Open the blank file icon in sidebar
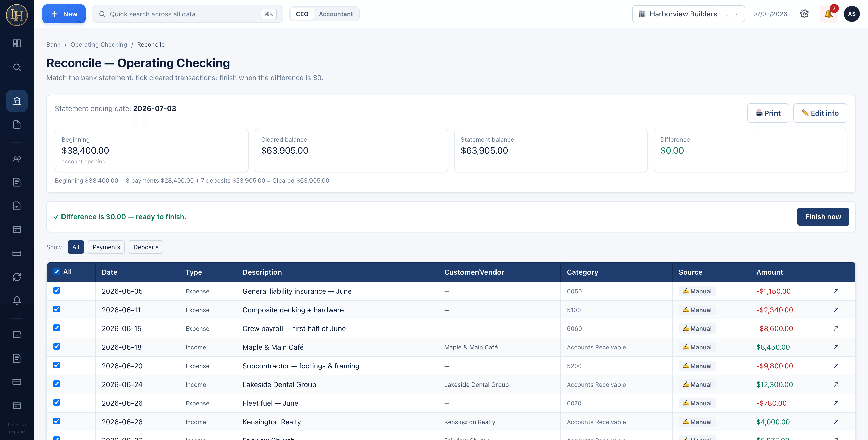This screenshot has width=868, height=440. point(17,125)
